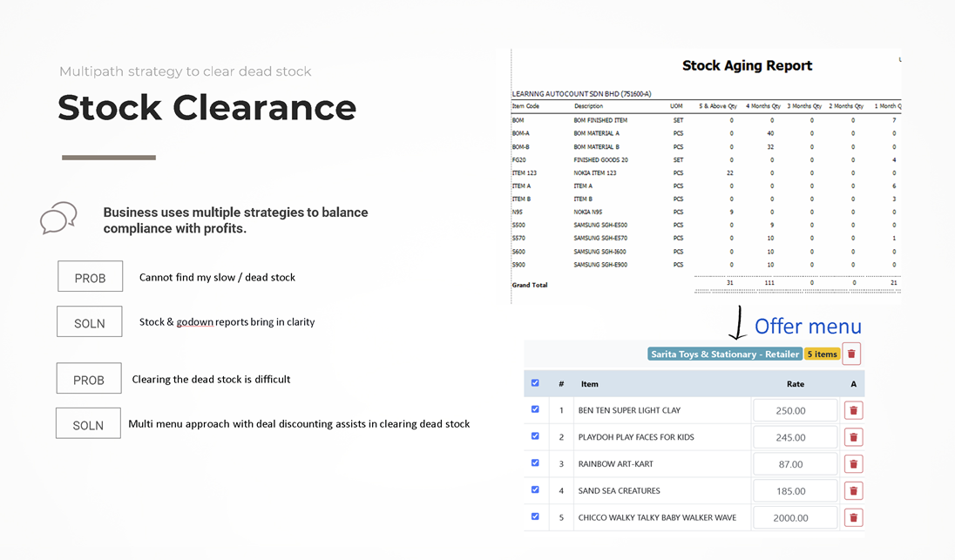This screenshot has height=560, width=955.
Task: Click the BOM MATERIAL B description
Action: click(x=596, y=146)
